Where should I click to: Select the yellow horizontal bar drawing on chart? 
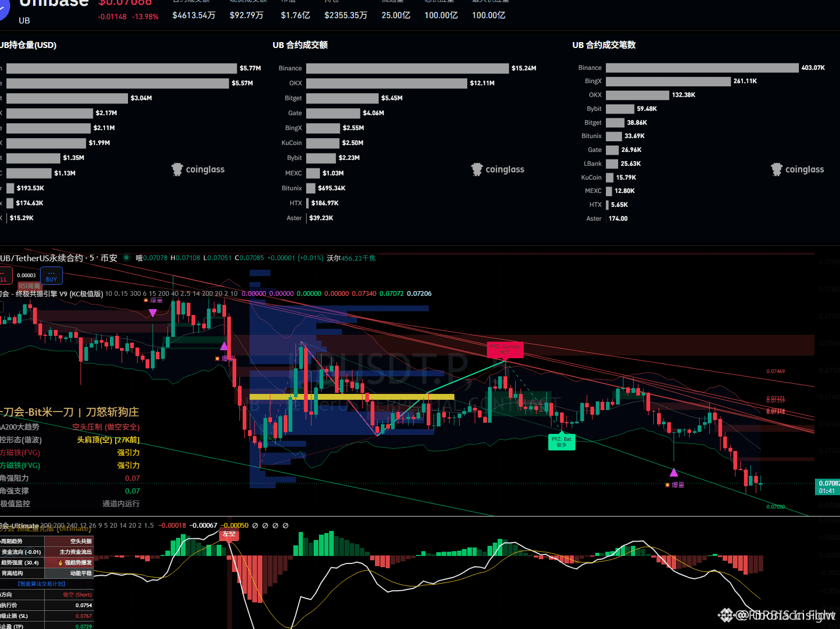click(352, 397)
